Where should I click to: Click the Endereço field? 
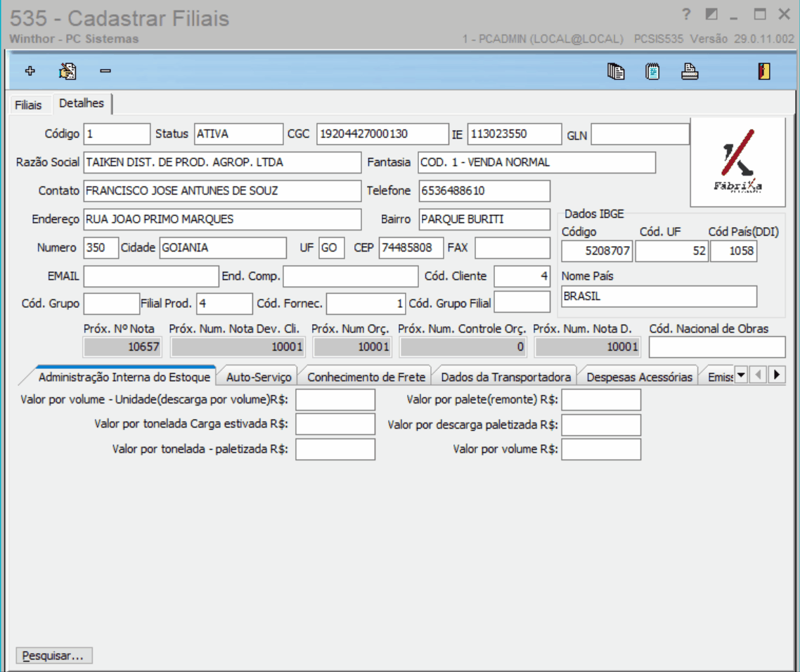pyautogui.click(x=222, y=219)
